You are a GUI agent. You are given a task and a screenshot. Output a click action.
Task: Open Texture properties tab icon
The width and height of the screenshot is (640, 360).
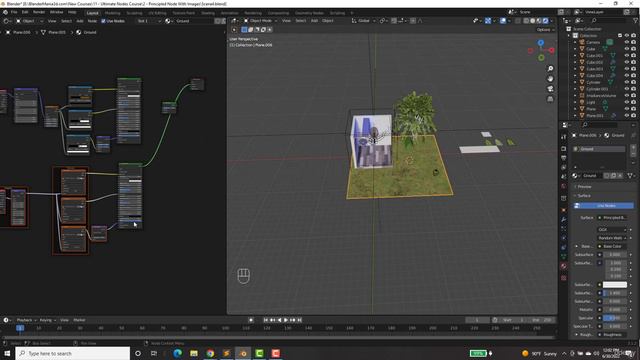click(x=564, y=278)
